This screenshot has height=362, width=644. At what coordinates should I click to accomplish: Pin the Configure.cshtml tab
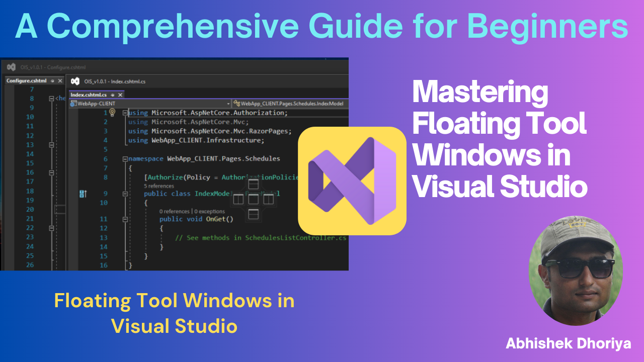pyautogui.click(x=52, y=81)
